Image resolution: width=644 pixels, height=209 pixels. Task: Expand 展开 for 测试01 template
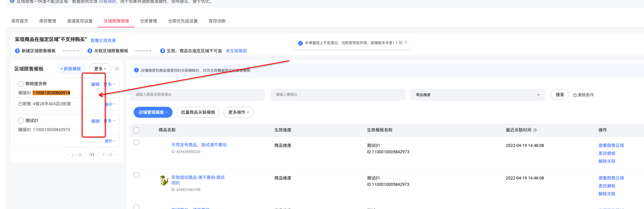tap(110, 141)
